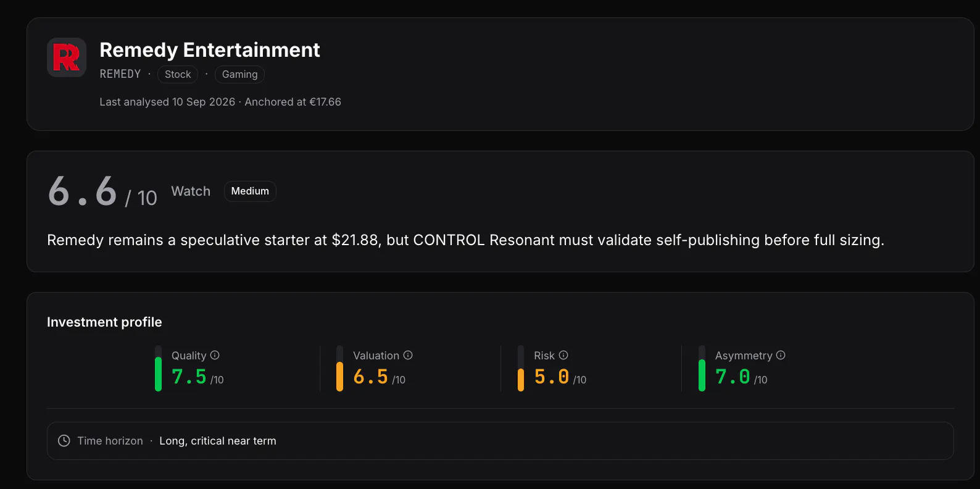This screenshot has height=489, width=980.
Task: Open the Quality info tooltip icon
Action: tap(215, 355)
